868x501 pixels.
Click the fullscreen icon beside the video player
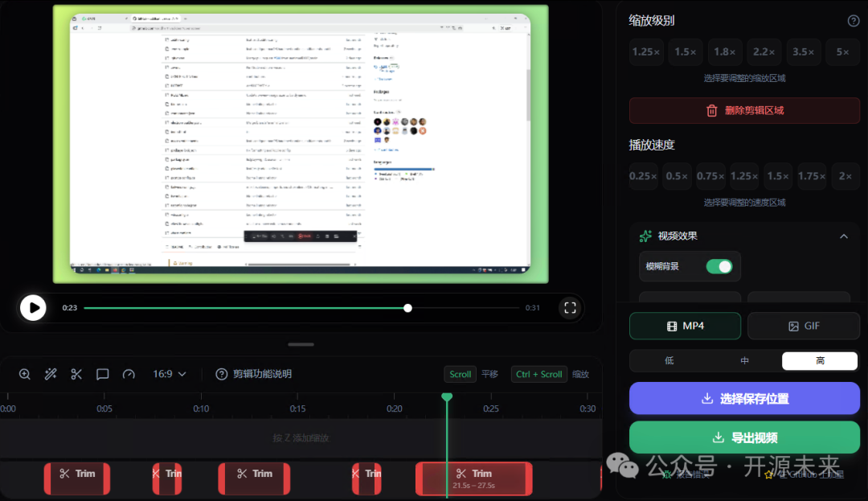(570, 307)
